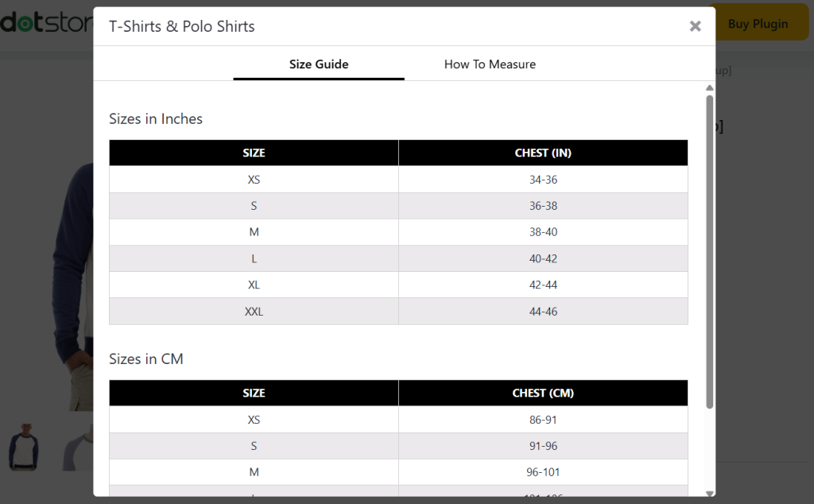Viewport: 814px width, 504px height.
Task: Click the 86-91 chest cell in the CM table
Action: coord(543,420)
